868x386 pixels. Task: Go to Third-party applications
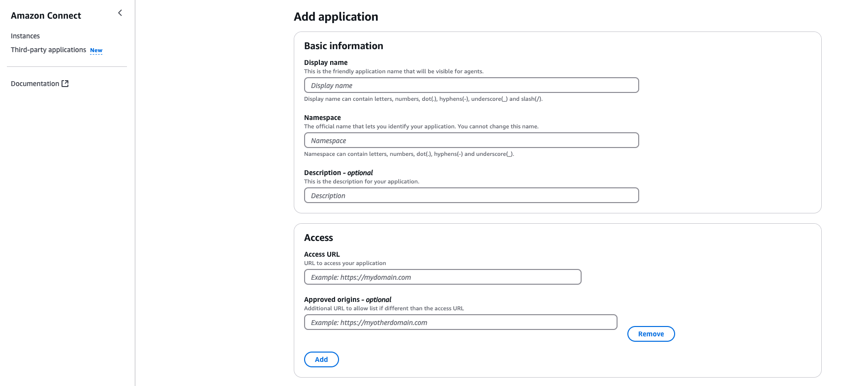pyautogui.click(x=48, y=50)
